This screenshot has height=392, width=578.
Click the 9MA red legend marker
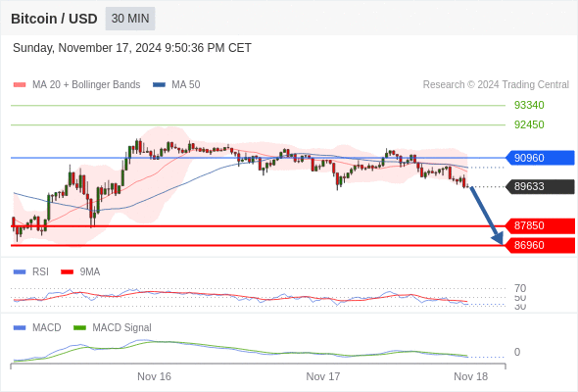tap(67, 272)
